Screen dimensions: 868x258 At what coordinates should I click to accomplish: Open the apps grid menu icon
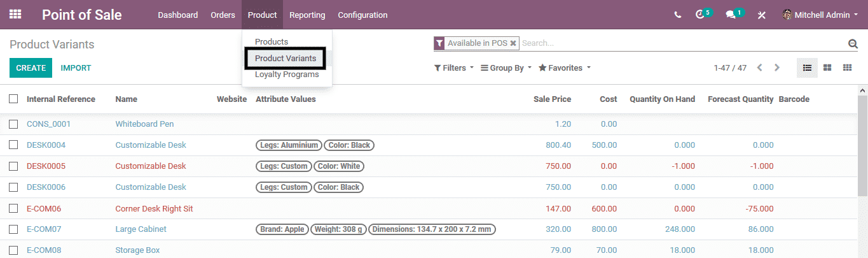point(15,14)
